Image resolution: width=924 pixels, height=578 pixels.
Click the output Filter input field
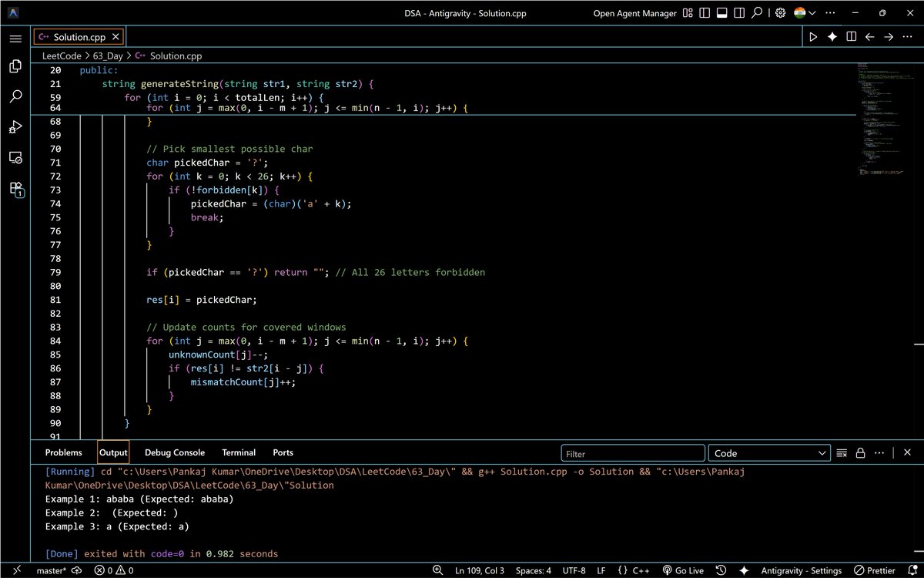point(633,453)
